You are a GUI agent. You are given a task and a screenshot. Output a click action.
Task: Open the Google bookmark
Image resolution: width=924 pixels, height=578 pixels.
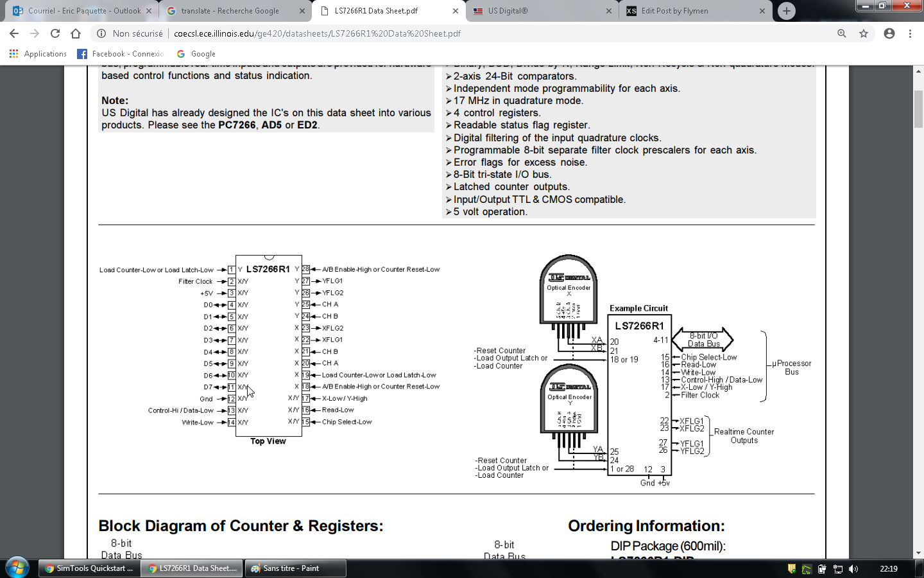[x=196, y=54]
